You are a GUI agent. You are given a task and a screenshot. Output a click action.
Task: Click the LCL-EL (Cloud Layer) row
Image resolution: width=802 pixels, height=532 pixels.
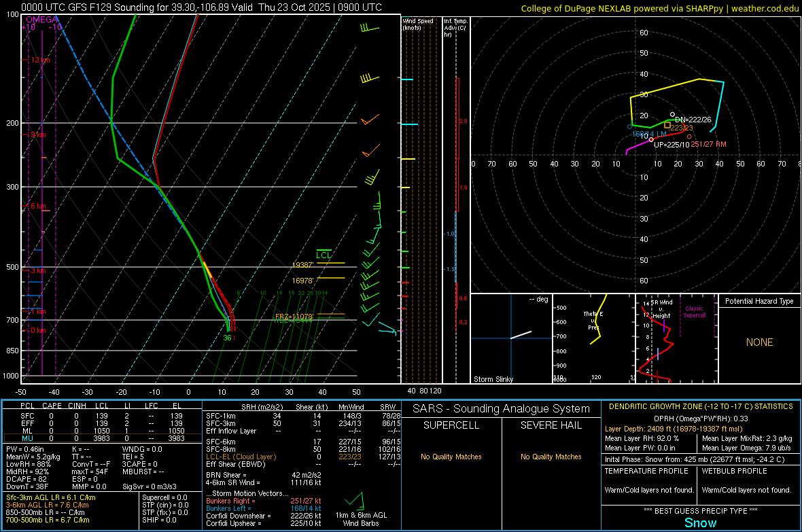point(304,457)
